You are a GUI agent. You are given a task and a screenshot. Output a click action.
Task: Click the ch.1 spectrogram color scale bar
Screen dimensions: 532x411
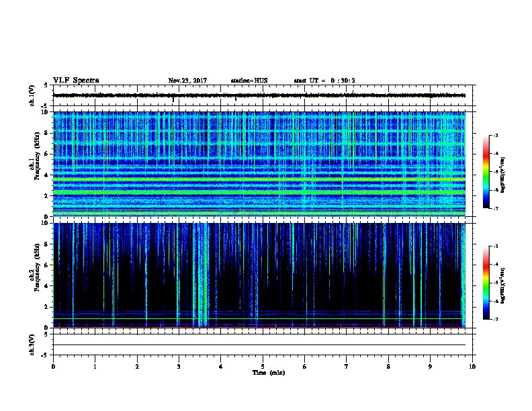486,172
